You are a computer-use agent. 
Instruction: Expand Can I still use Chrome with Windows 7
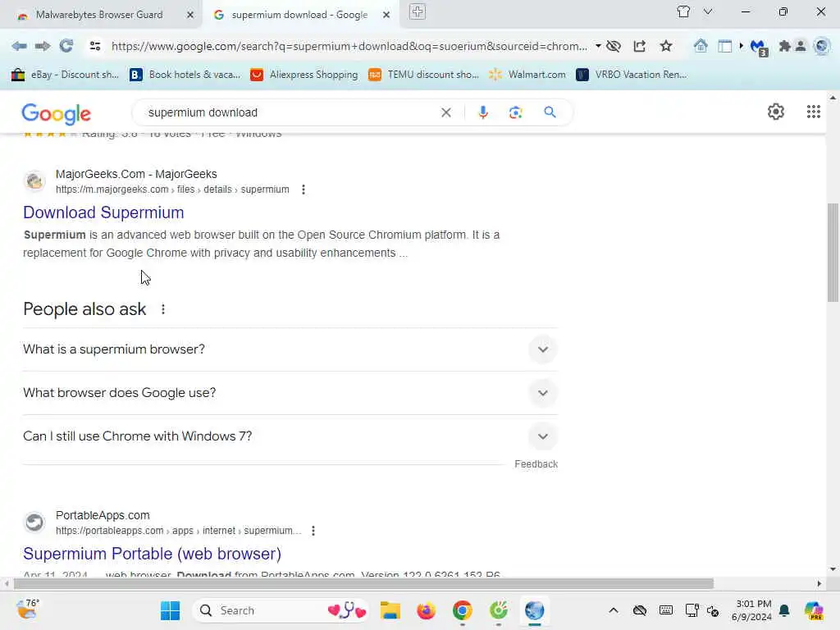pos(290,436)
